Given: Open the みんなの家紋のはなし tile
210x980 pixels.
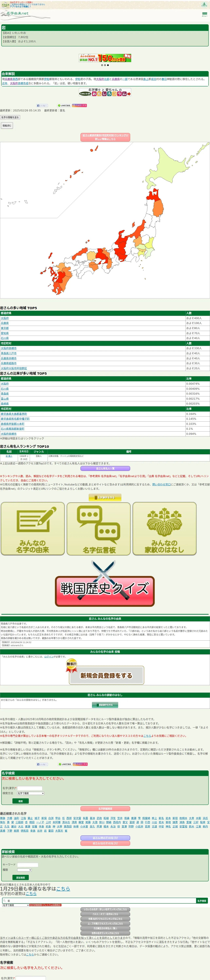Looking at the screenshot, I should (165, 528).
